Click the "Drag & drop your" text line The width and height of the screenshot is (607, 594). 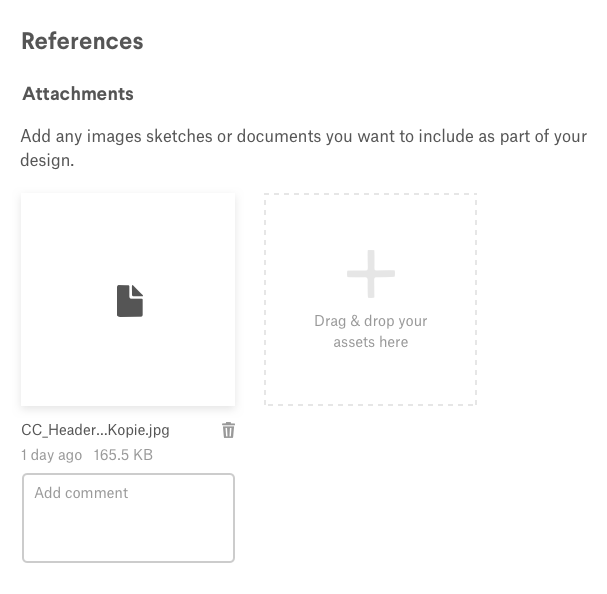[370, 321]
